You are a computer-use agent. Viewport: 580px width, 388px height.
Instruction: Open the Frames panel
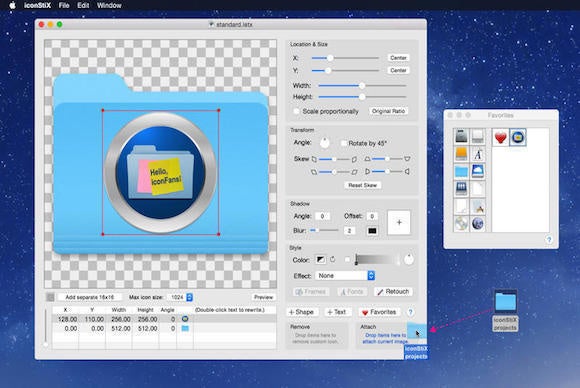pos(310,292)
